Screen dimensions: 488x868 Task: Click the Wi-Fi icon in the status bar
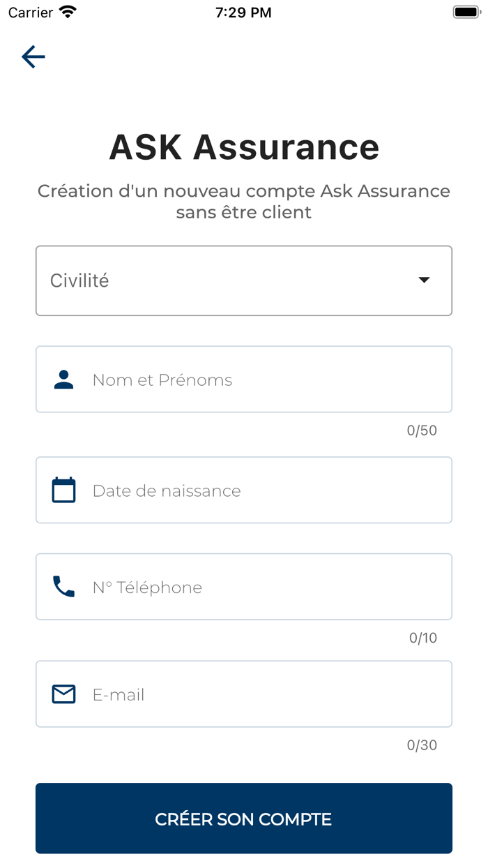tap(68, 11)
